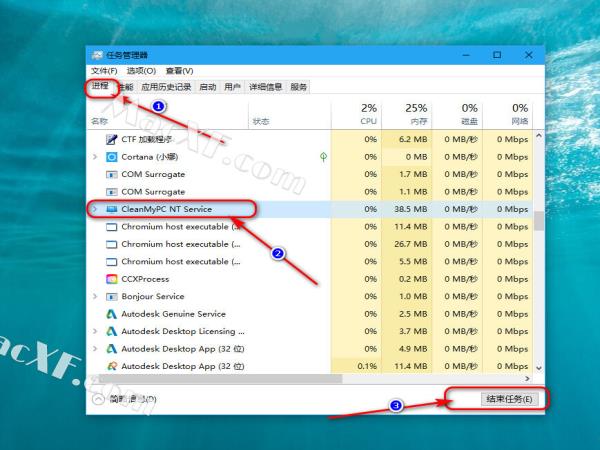Open the 选项(O) menu
Image resolution: width=600 pixels, height=450 pixels.
tap(141, 71)
